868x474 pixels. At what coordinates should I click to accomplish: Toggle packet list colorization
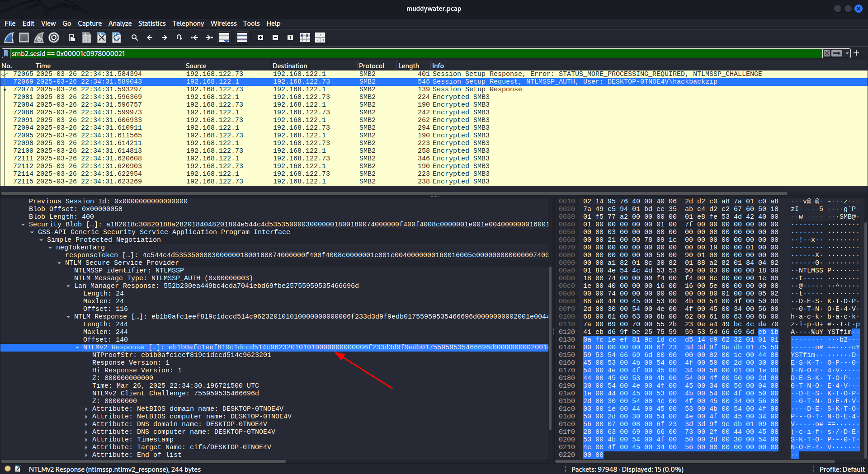[242, 38]
